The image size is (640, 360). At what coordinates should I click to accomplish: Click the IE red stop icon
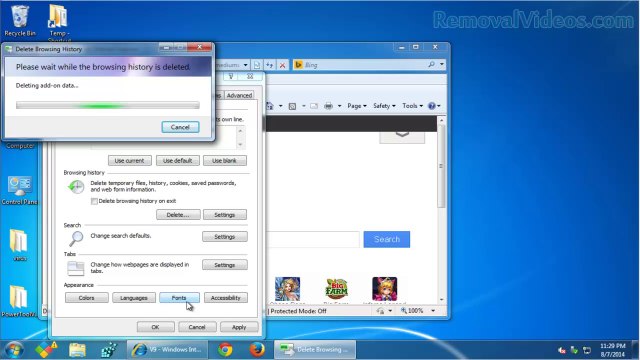click(282, 65)
